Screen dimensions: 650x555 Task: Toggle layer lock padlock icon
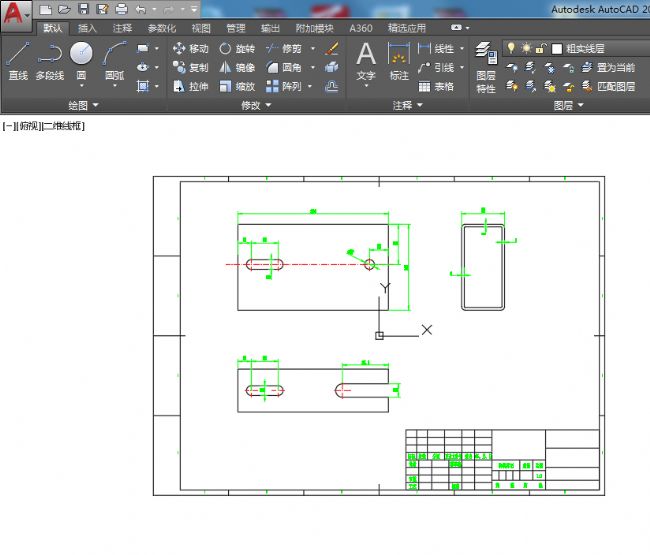tap(540, 48)
